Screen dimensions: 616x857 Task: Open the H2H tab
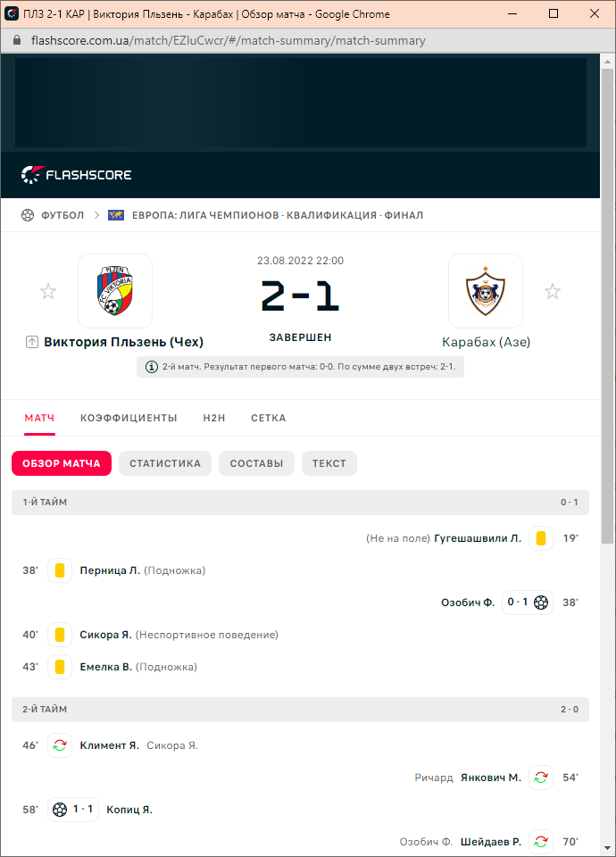(x=214, y=418)
